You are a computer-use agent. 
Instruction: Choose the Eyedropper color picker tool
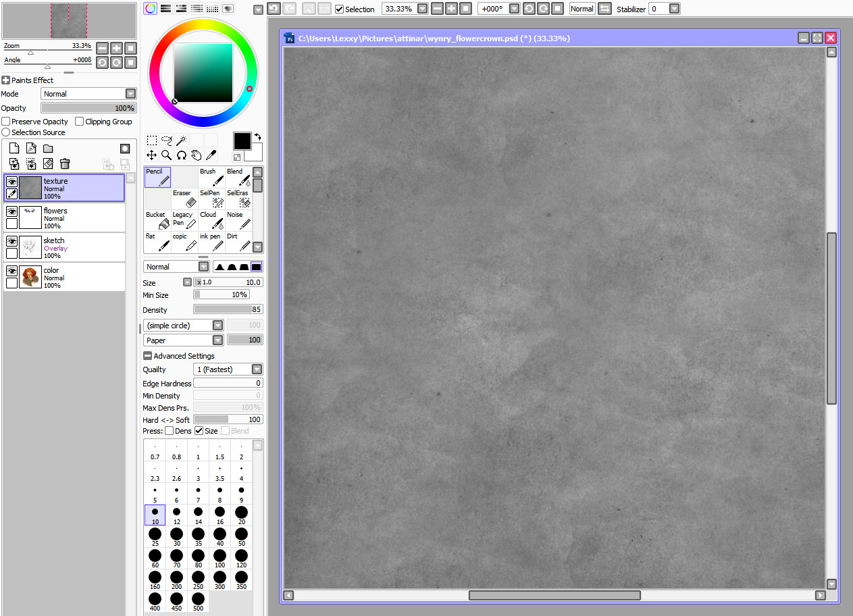211,155
